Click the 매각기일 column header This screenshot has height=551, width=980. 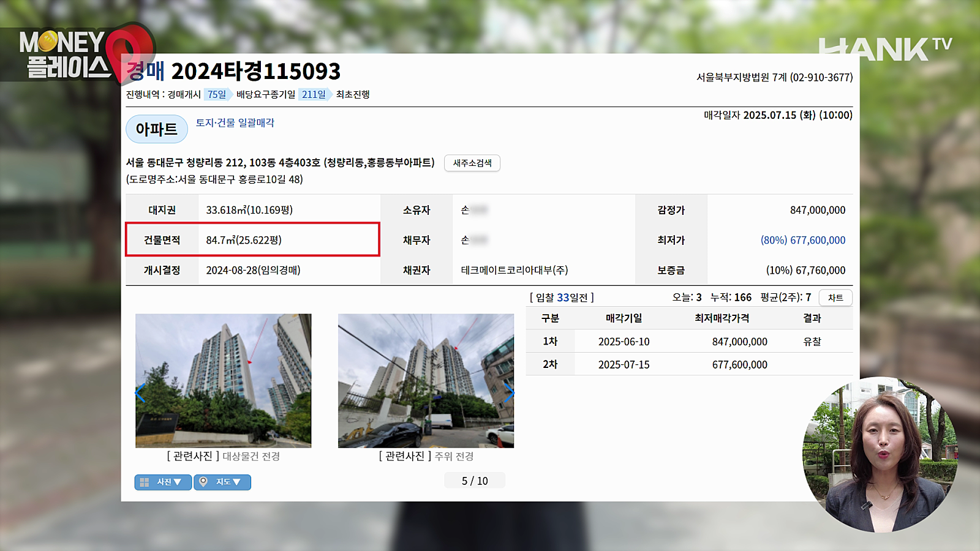(624, 318)
